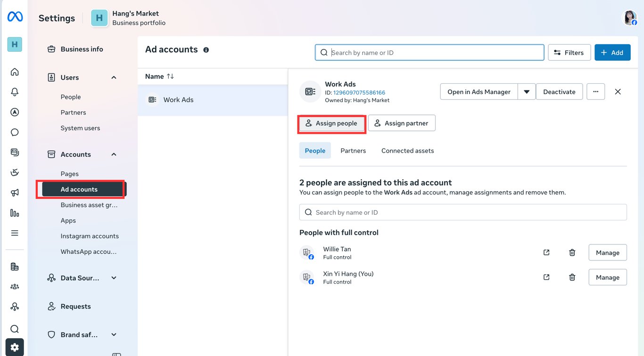Click the name Xin Yi Hang (You)

(x=348, y=274)
